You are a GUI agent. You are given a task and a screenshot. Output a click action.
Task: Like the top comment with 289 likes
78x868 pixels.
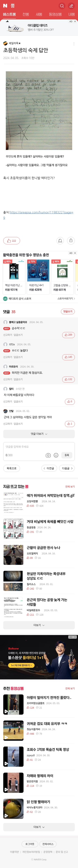[x=68, y=335]
